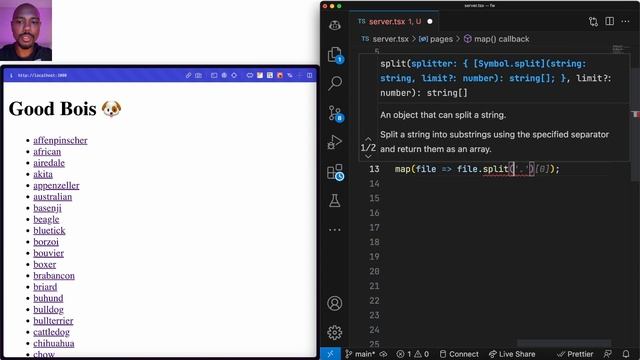Image resolution: width=640 pixels, height=360 pixels.
Task: Open the bullterrier link
Action: 53,321
